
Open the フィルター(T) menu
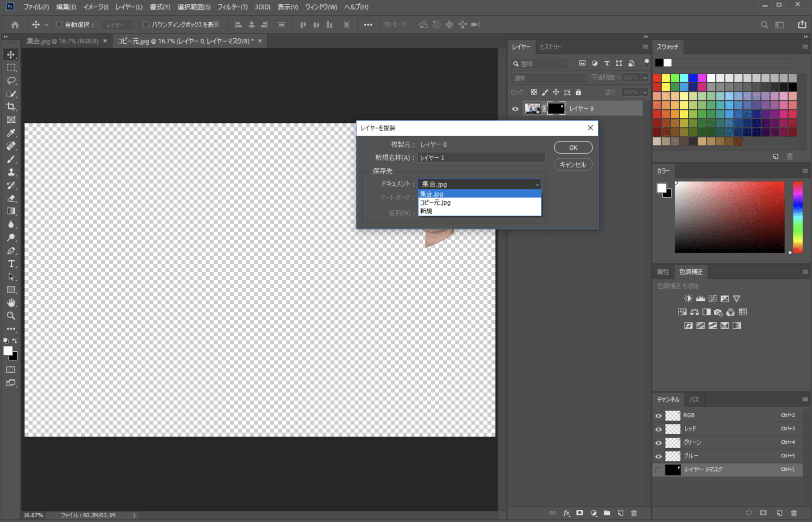pos(232,7)
